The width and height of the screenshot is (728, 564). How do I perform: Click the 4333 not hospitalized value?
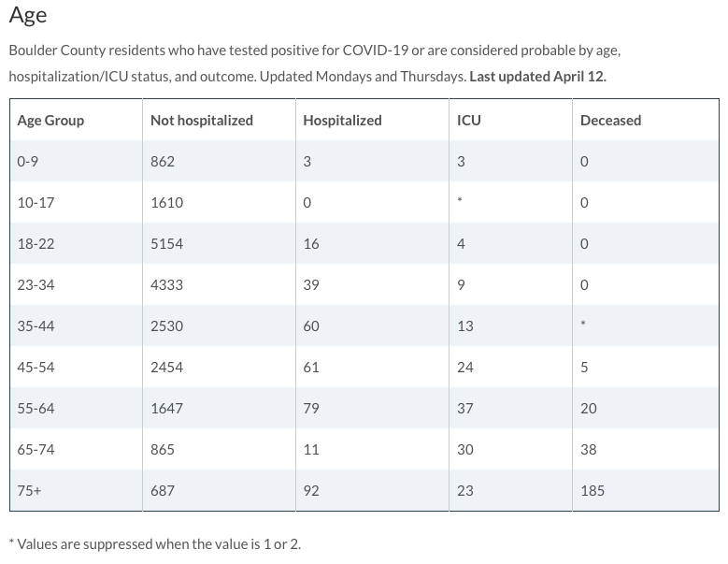[x=166, y=285]
